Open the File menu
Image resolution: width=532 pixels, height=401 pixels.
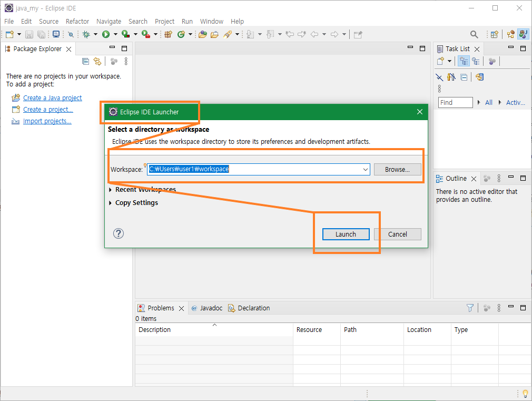[9, 22]
